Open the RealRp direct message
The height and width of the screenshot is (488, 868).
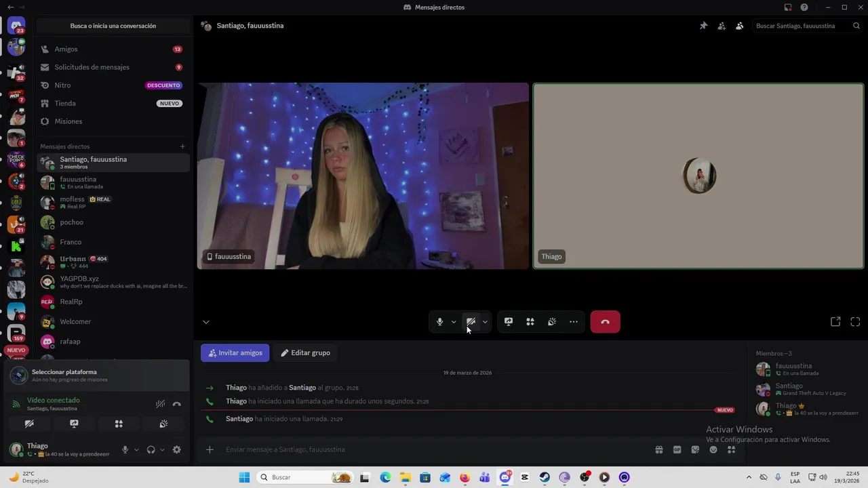click(113, 302)
